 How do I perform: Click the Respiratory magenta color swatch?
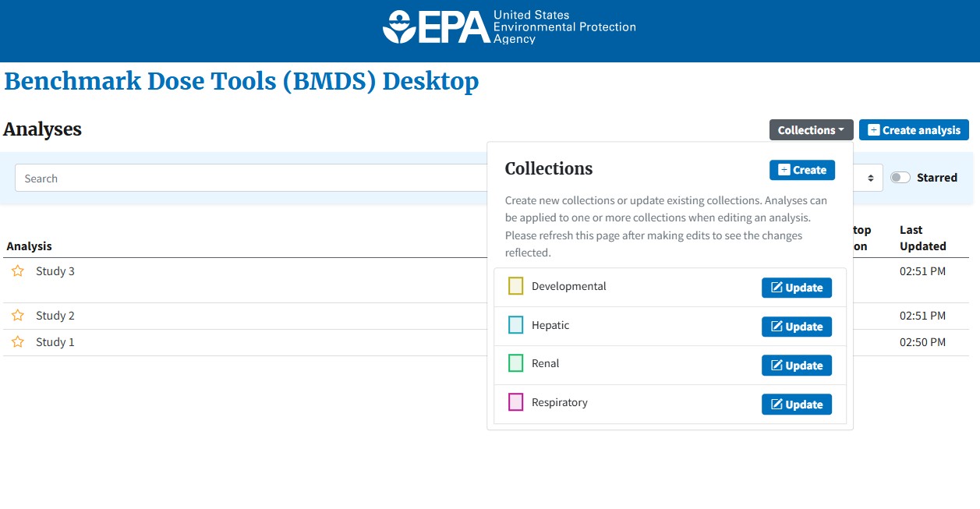pos(515,402)
